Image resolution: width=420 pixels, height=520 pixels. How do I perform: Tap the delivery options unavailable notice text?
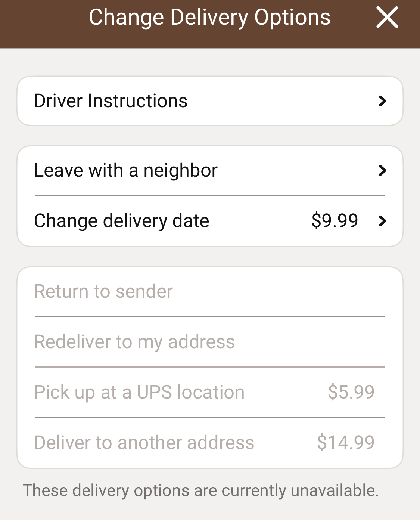[x=201, y=490]
